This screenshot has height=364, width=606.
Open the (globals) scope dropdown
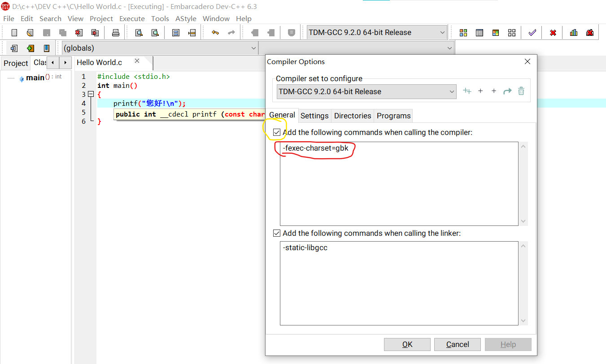point(254,48)
